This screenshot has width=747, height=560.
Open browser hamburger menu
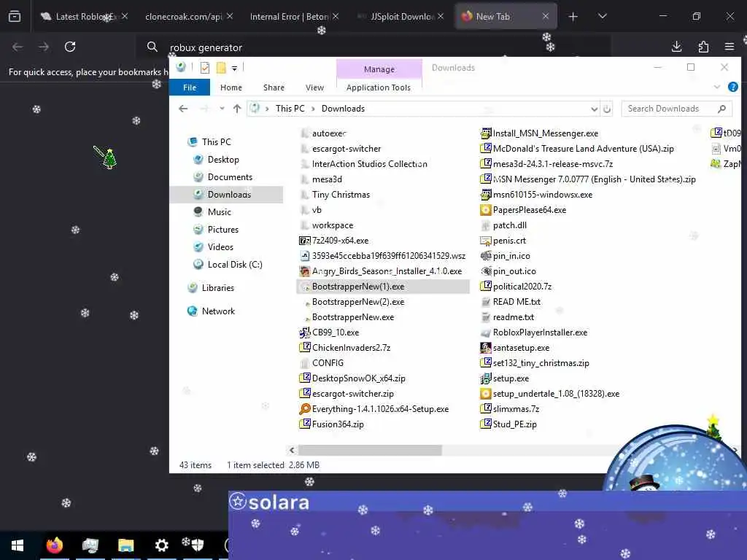tap(729, 47)
